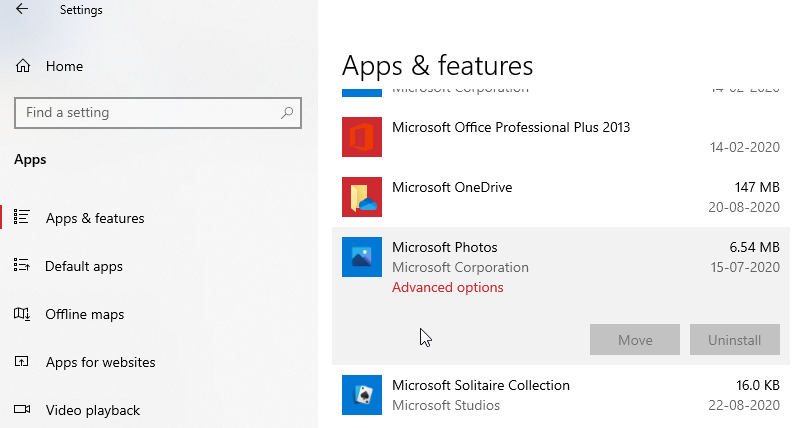Screen dimensions: 805x428
Task: Click the Microsoft Studios publisher text
Action: click(x=446, y=405)
